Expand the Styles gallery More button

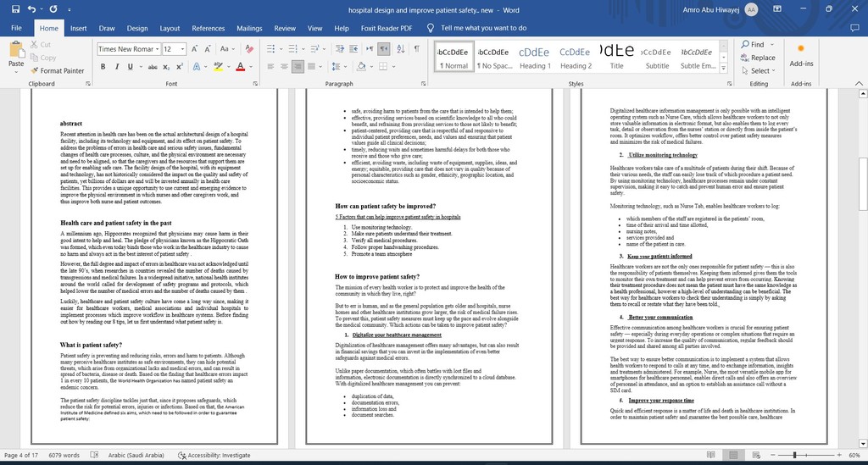[x=724, y=69]
